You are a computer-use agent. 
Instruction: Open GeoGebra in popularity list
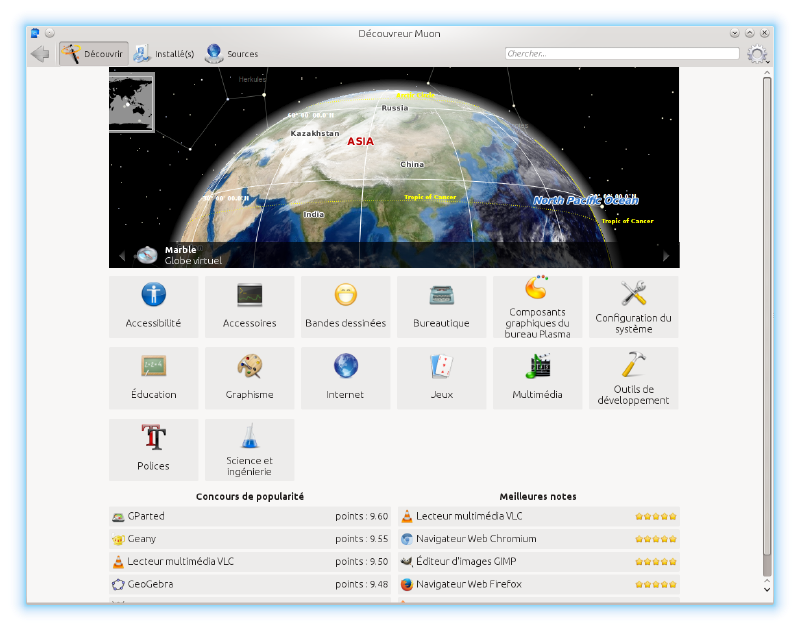coord(249,584)
